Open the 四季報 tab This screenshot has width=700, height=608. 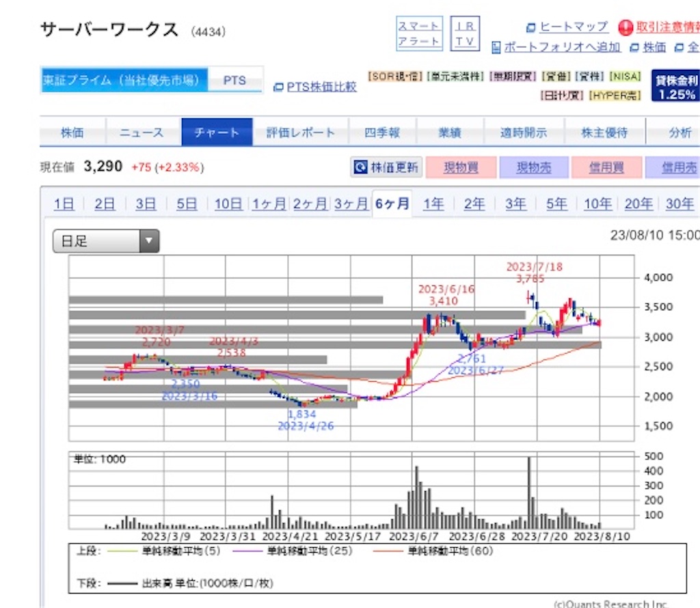coord(382,133)
